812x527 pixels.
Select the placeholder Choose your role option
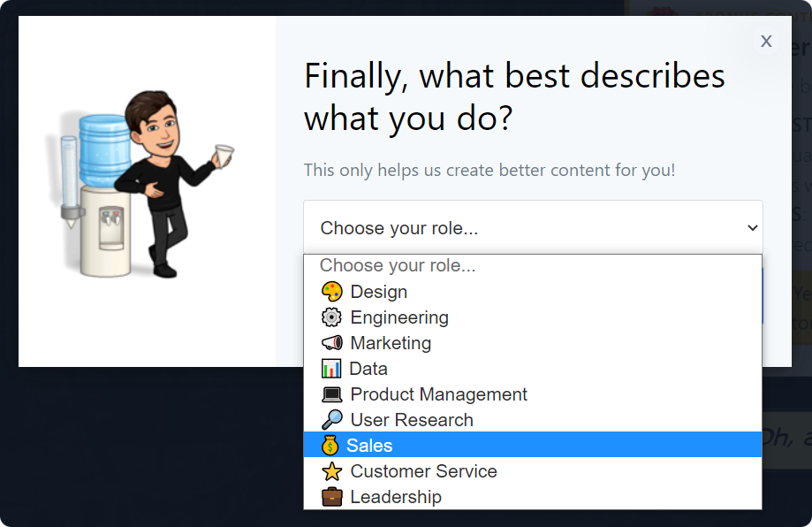pos(533,266)
